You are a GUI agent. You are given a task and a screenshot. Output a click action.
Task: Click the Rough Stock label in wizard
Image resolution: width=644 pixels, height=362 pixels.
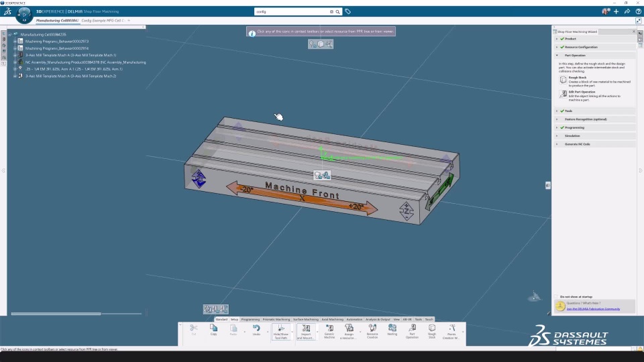pyautogui.click(x=578, y=78)
